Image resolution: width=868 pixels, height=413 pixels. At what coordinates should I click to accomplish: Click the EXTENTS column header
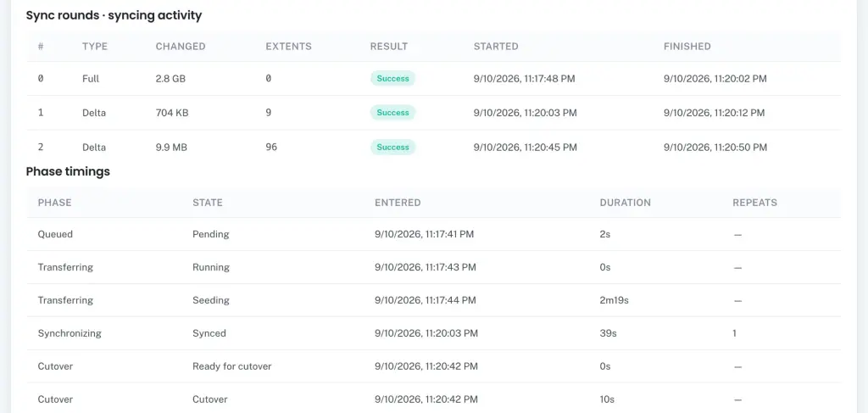click(288, 47)
